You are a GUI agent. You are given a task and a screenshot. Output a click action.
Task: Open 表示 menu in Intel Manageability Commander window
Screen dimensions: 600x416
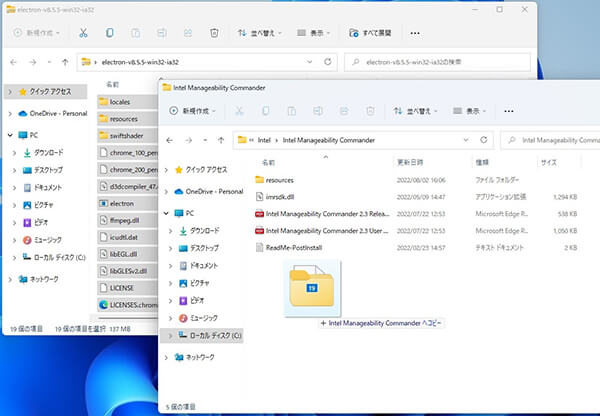(469, 111)
